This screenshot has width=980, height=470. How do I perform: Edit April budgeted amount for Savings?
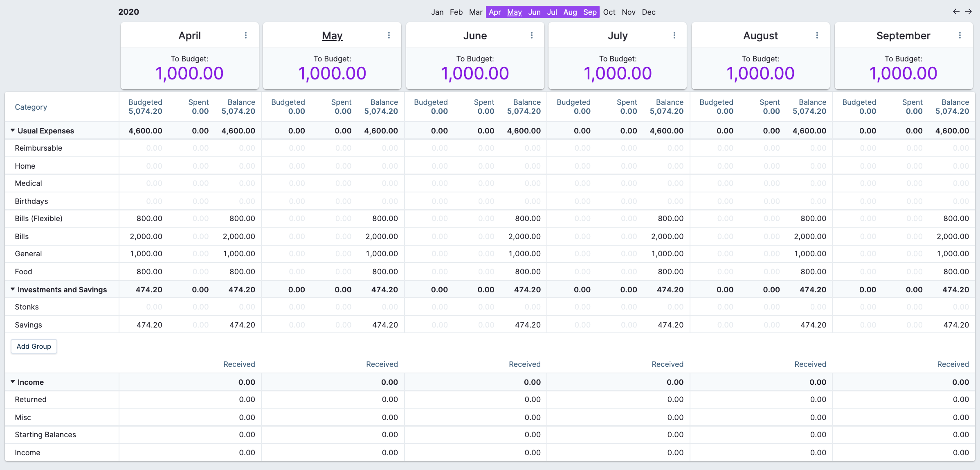(149, 325)
